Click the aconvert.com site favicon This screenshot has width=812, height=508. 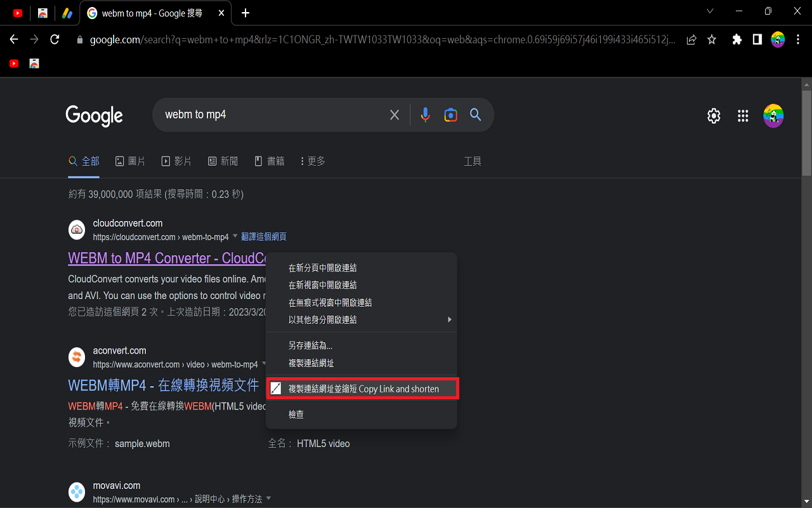click(77, 357)
